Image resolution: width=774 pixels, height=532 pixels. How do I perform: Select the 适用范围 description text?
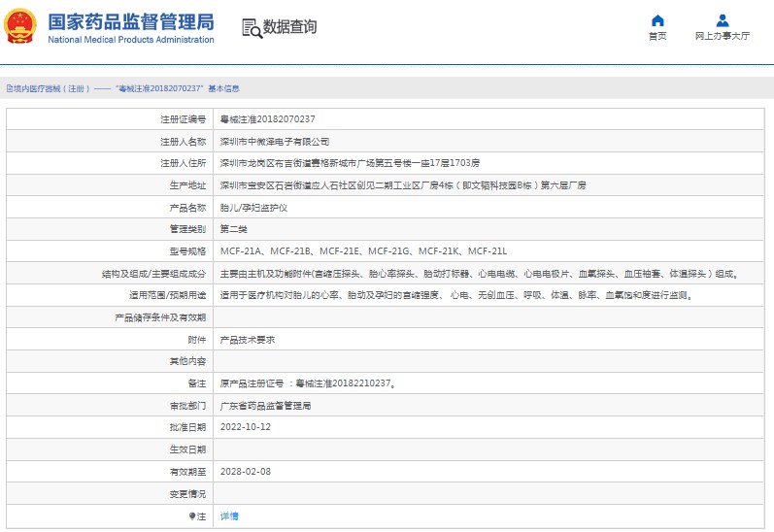[456, 295]
